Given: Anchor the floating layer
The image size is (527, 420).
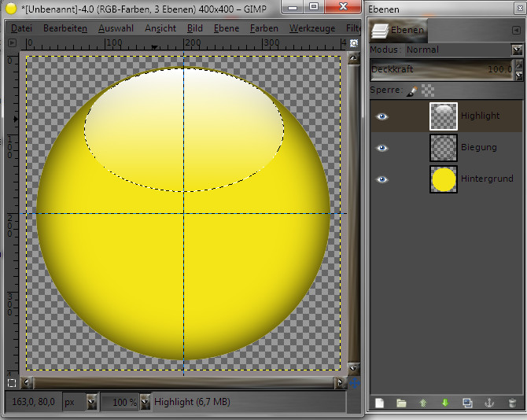Looking at the screenshot, I should [x=489, y=403].
